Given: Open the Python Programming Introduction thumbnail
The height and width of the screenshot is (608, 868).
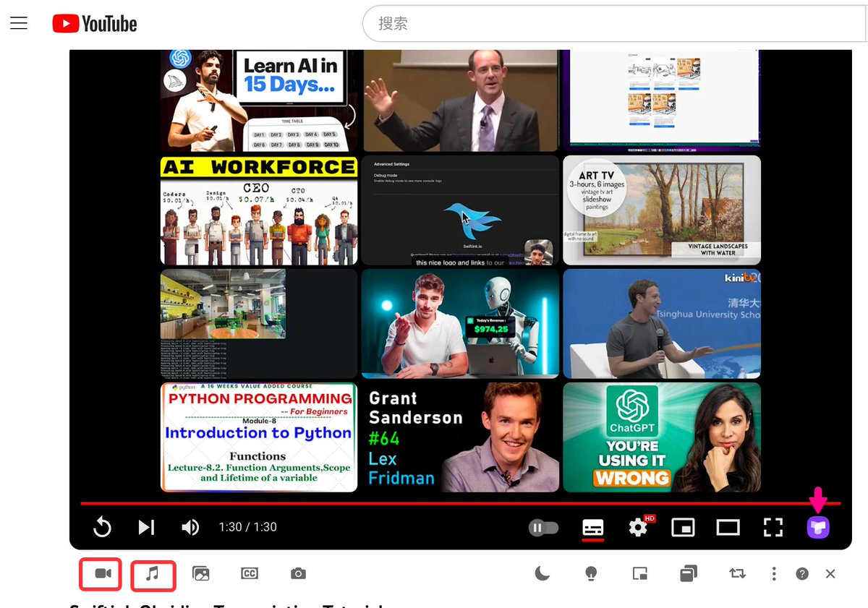Looking at the screenshot, I should 259,437.
